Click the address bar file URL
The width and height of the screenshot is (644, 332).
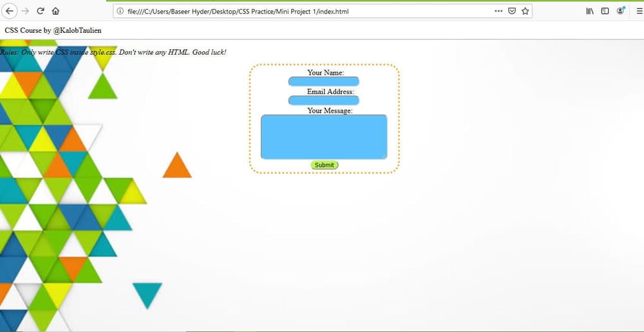point(238,11)
